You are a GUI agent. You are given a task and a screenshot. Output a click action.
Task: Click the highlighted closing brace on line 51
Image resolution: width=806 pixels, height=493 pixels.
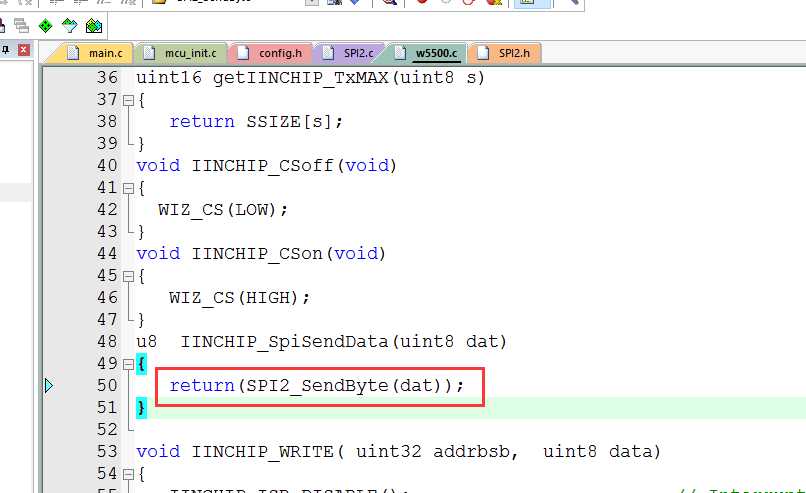(141, 408)
